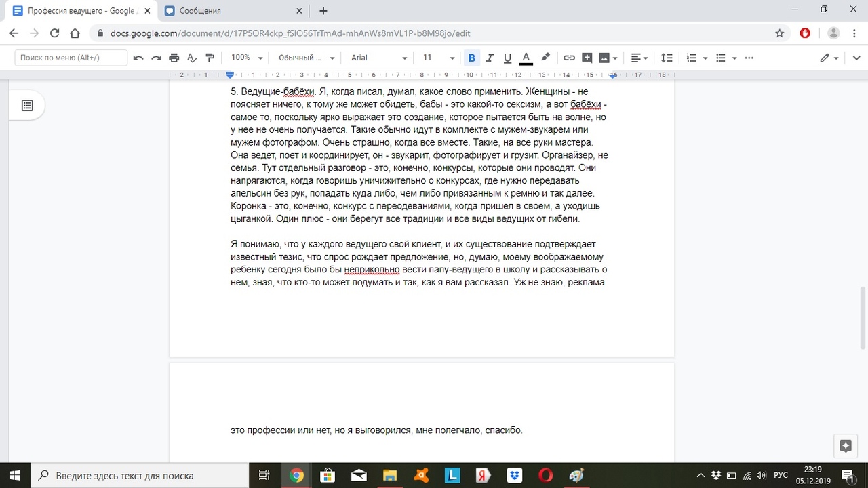Open Opera browser from the taskbar

coord(546,475)
